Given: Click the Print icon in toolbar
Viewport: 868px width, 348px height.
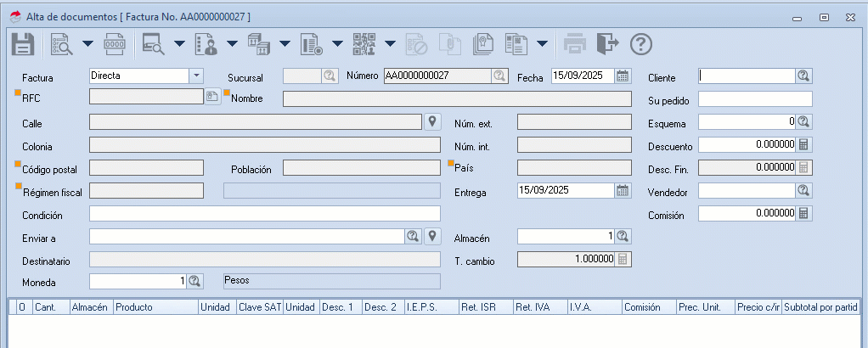Looking at the screenshot, I should (575, 43).
